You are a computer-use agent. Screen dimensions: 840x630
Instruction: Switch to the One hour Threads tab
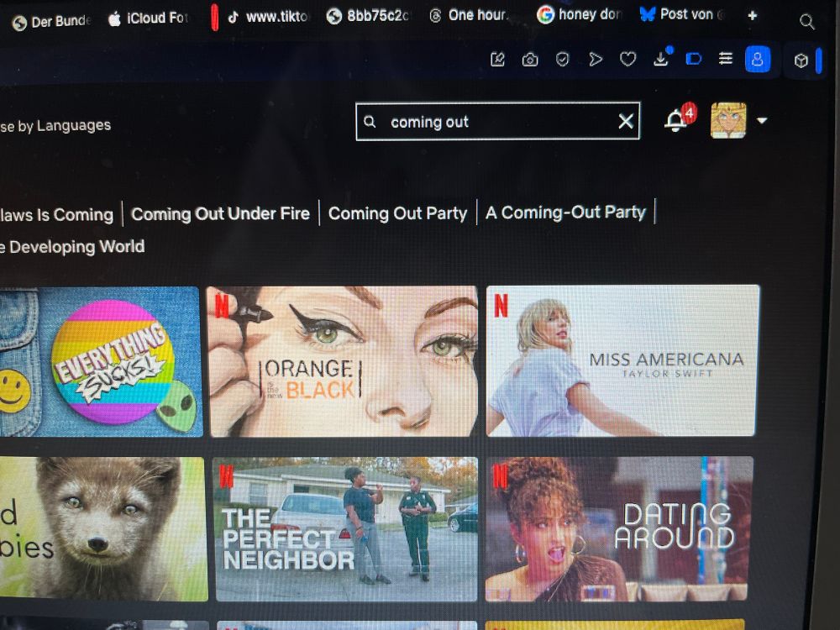(468, 15)
